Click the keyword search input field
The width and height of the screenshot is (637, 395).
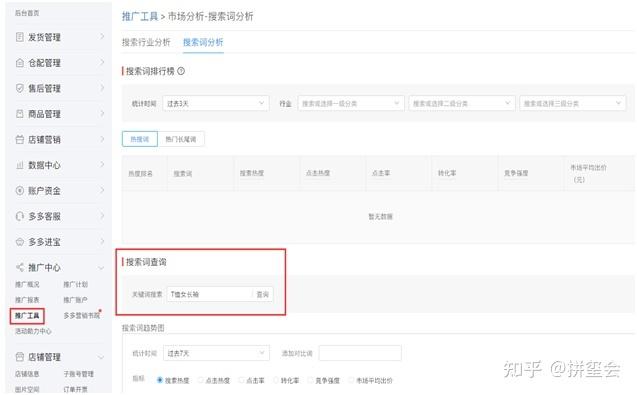tap(210, 294)
